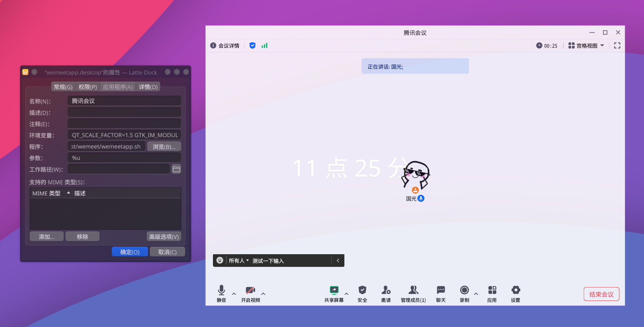Image resolution: width=644 pixels, height=327 pixels.
Task: Minimize the 腾讯会议 window
Action: [x=592, y=32]
